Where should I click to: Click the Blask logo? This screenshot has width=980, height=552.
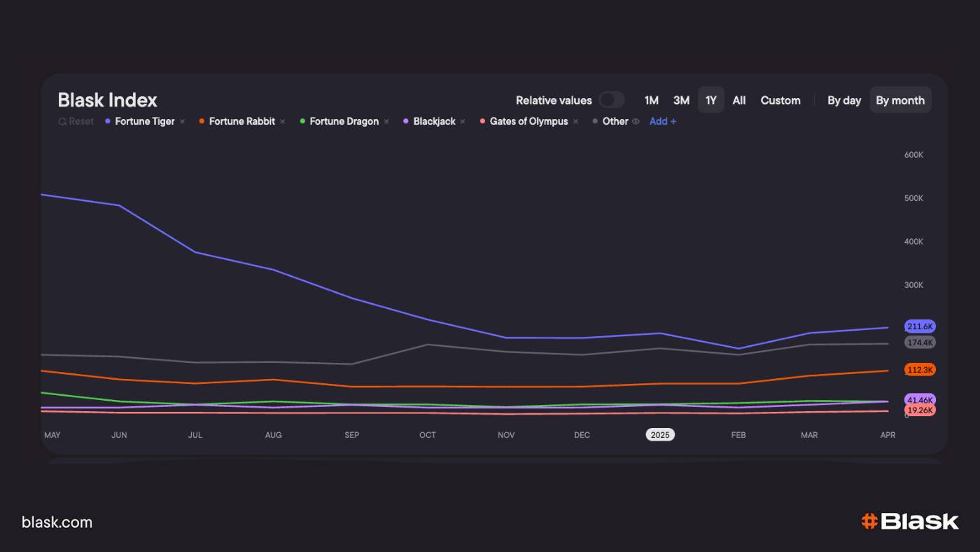click(x=909, y=521)
